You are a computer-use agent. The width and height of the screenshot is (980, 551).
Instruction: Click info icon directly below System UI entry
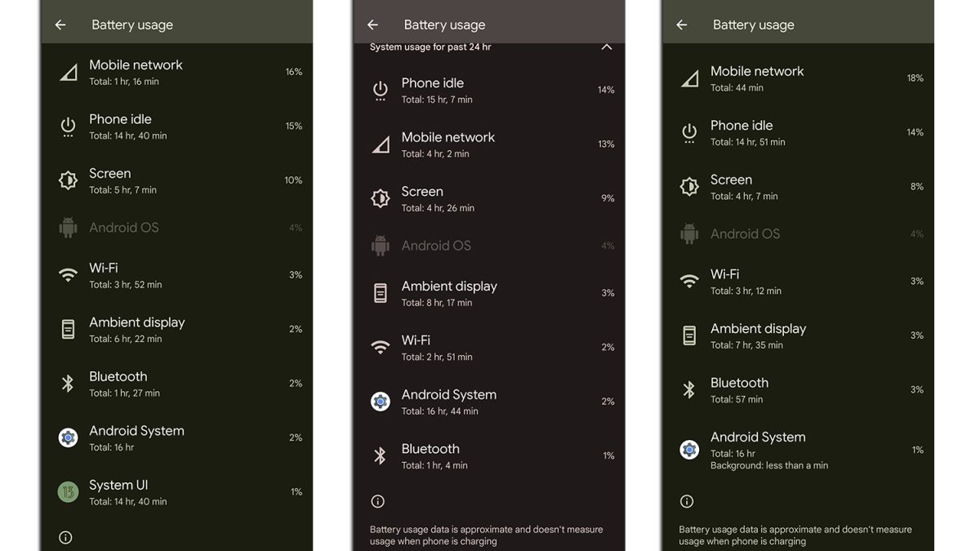tap(66, 537)
